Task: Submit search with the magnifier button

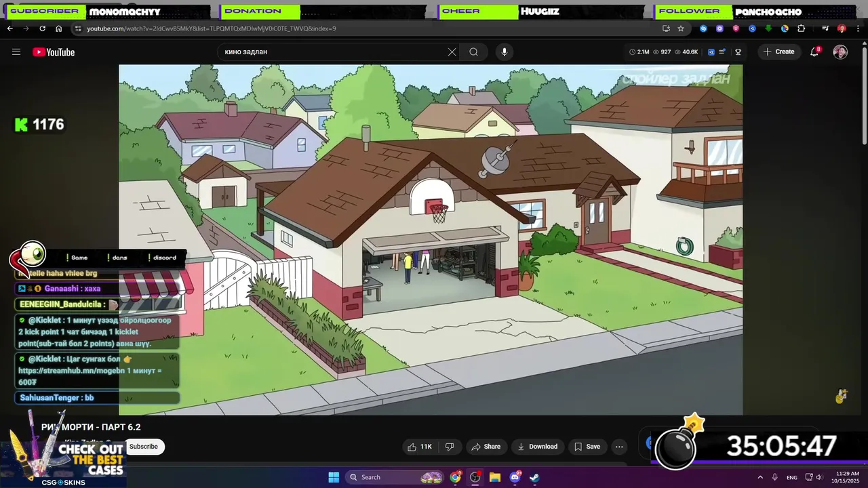Action: pos(473,52)
